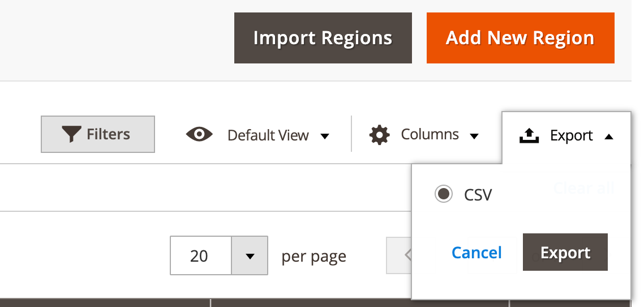Open the Columns selector dropdown

[x=424, y=135]
